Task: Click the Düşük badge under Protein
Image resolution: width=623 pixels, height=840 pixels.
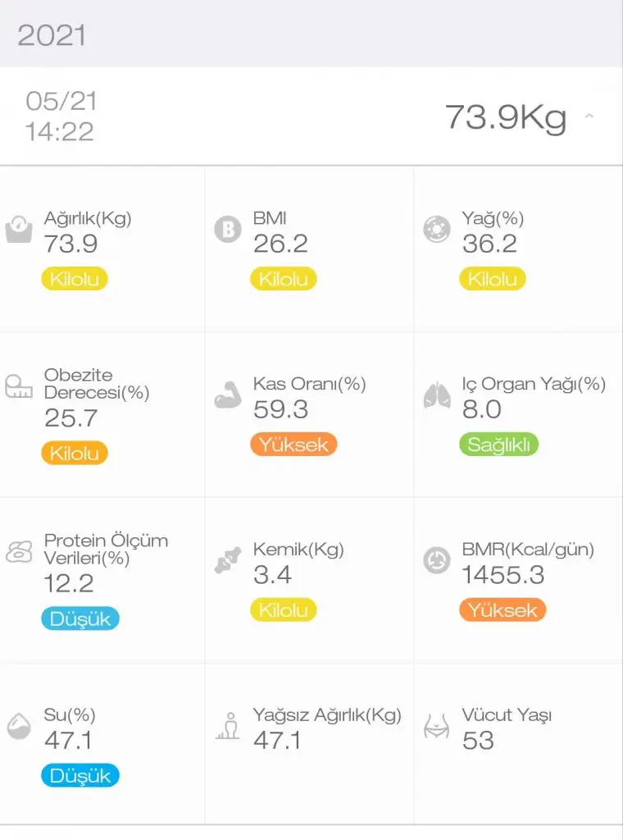Action: tap(80, 619)
